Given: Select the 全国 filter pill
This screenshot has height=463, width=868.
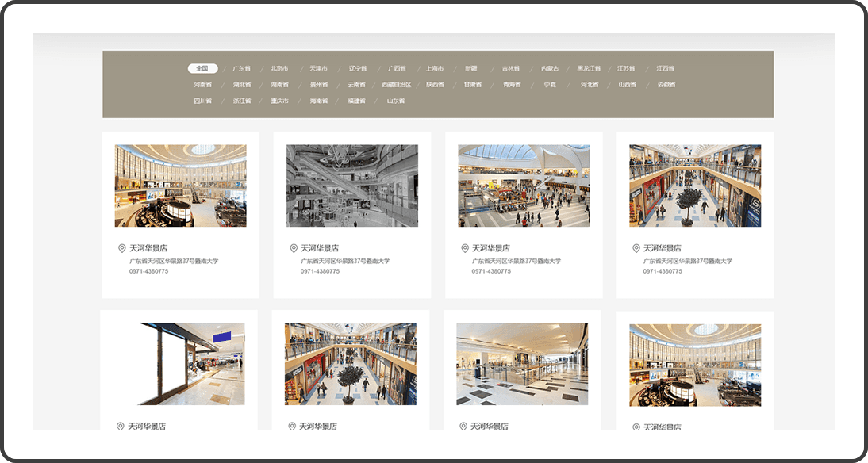Looking at the screenshot, I should [202, 68].
